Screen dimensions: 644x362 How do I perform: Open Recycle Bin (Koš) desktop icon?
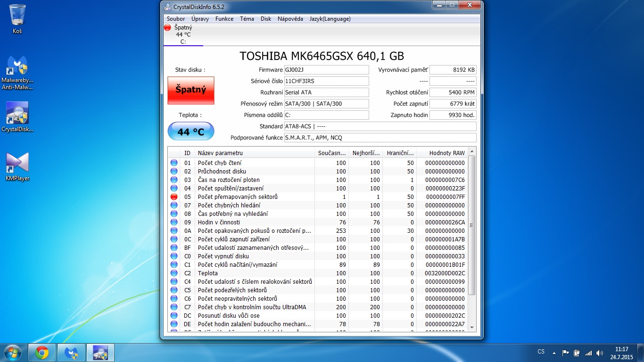(17, 19)
